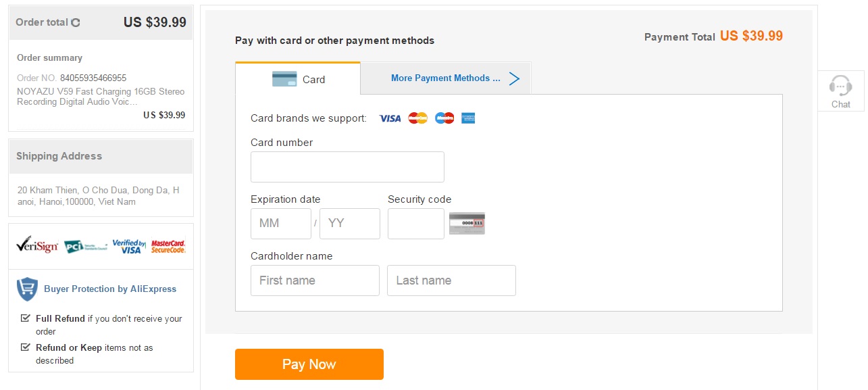868x390 pixels.
Task: Open the Chat support headset icon
Action: (840, 86)
